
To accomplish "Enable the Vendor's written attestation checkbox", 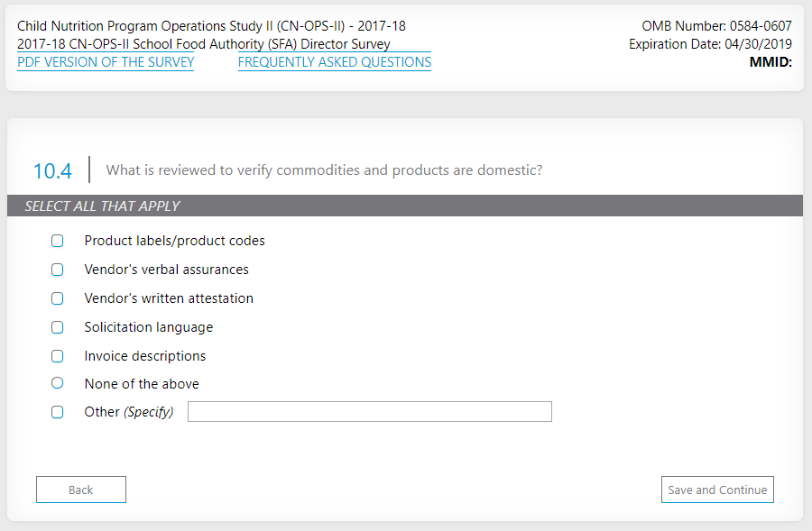I will [x=58, y=298].
